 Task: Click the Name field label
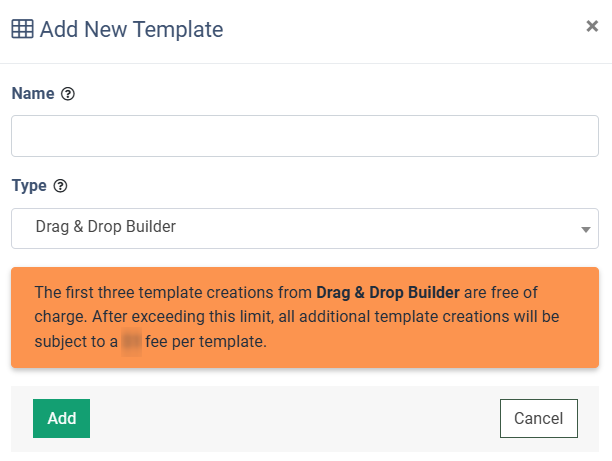pyautogui.click(x=32, y=94)
